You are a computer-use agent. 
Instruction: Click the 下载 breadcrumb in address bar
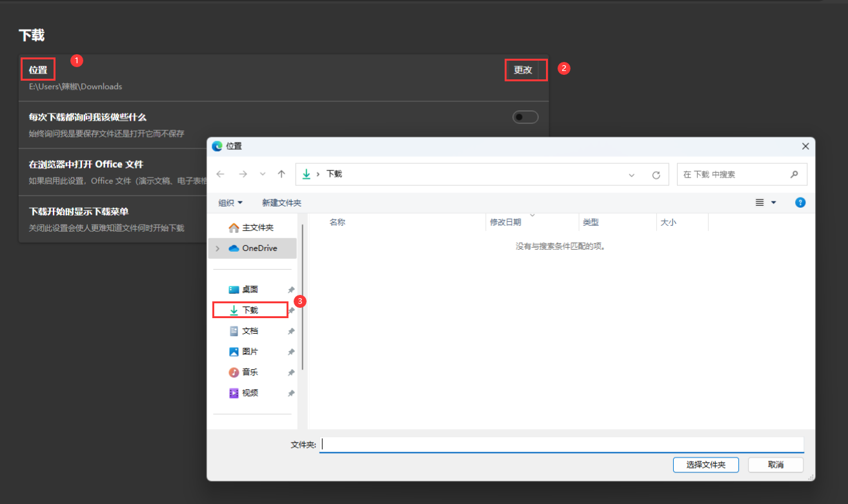[x=334, y=174]
